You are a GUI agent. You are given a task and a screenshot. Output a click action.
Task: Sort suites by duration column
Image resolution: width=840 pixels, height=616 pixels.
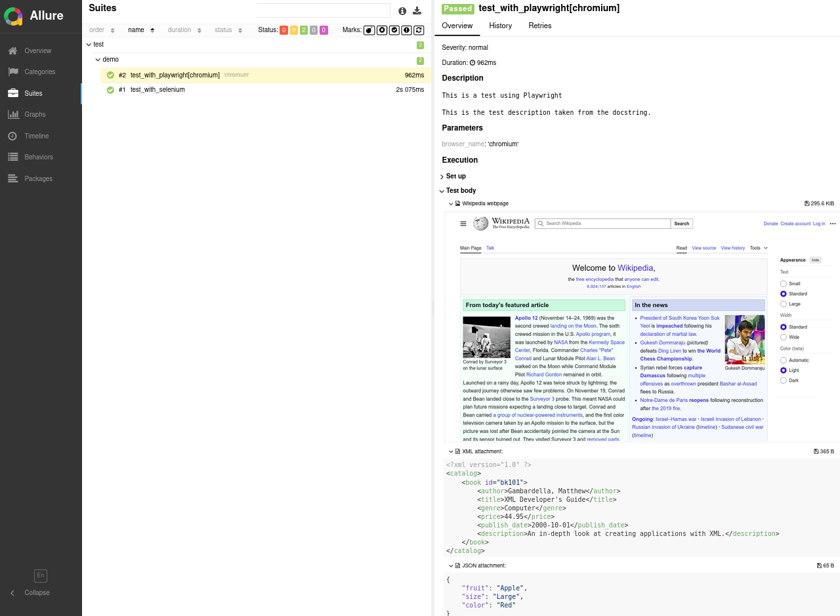[184, 30]
